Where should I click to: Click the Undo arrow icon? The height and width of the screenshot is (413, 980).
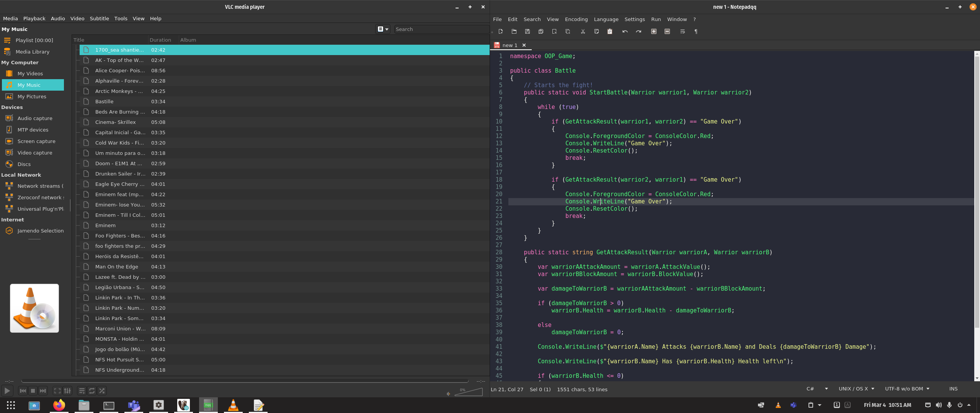(625, 31)
